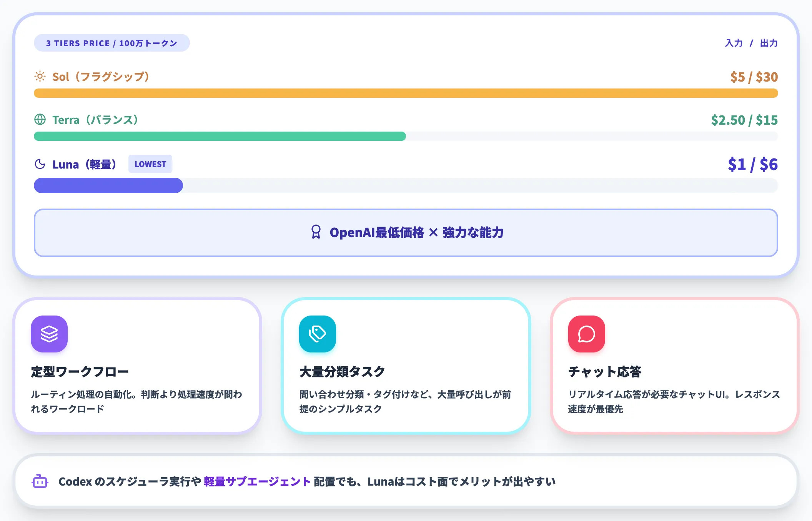Click the 入力 / 出力 label
The image size is (812, 521).
pyautogui.click(x=751, y=43)
